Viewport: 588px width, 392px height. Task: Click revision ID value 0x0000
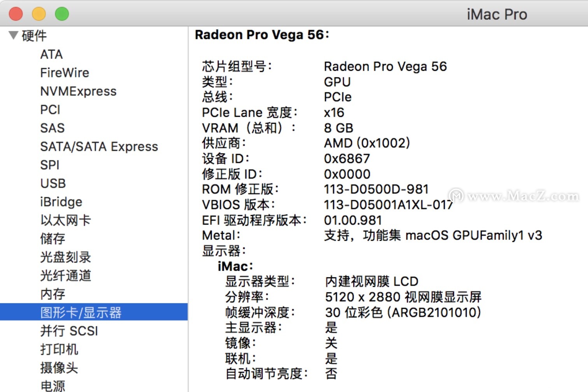tap(347, 174)
